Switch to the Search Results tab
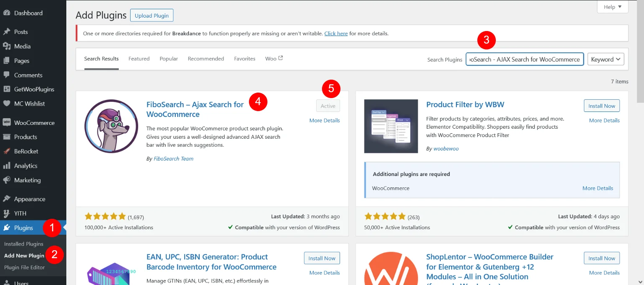 [101, 59]
